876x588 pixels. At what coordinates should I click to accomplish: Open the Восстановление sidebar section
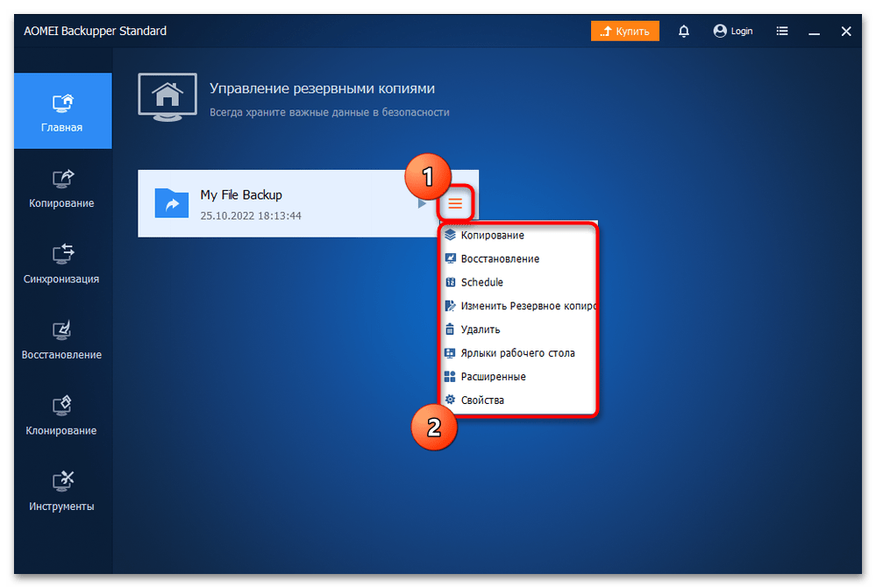click(62, 339)
